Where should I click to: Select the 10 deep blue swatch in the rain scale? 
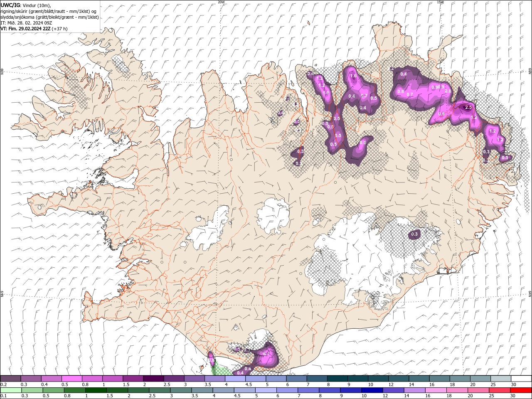pos(372,390)
